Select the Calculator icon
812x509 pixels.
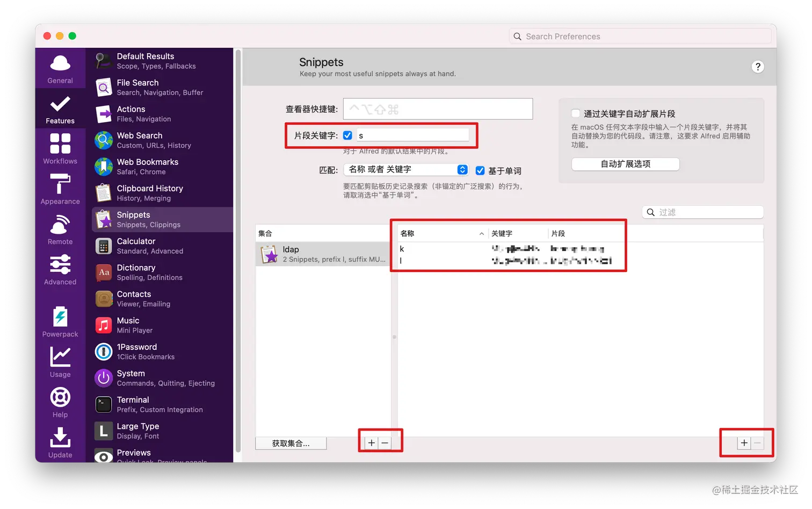(104, 246)
